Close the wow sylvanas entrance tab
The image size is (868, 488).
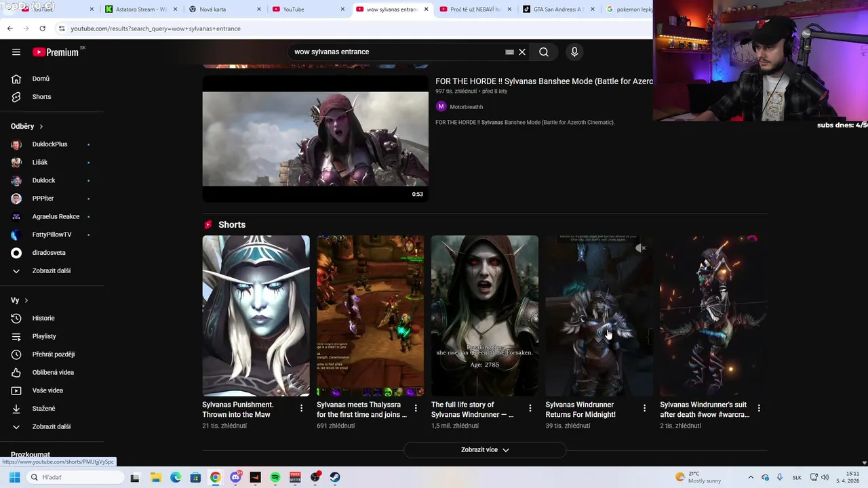click(x=426, y=9)
